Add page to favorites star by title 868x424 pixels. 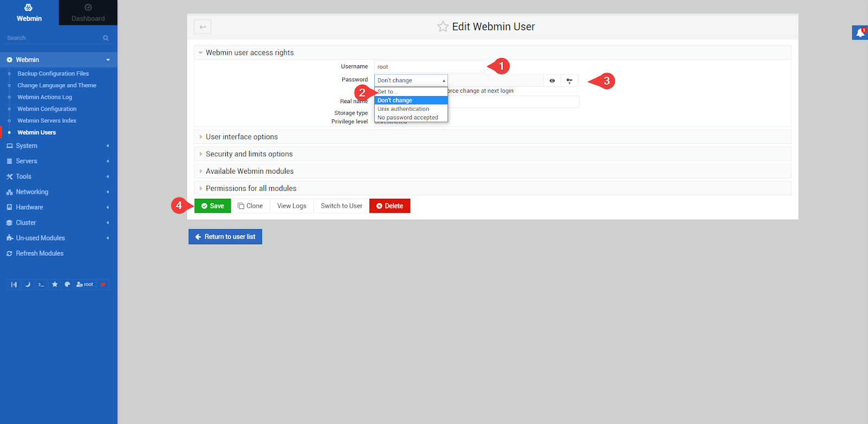coord(443,27)
